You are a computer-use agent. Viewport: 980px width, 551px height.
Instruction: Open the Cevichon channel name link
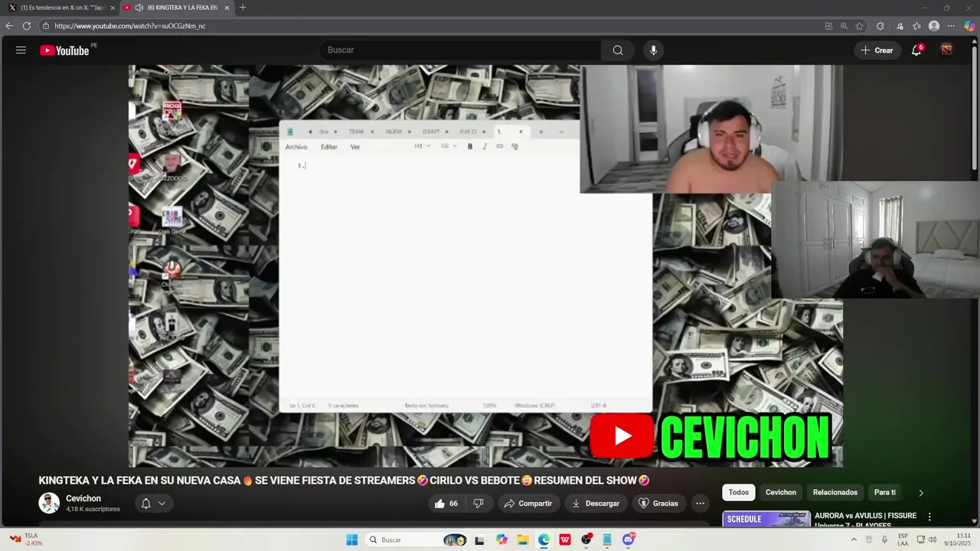[x=83, y=498]
